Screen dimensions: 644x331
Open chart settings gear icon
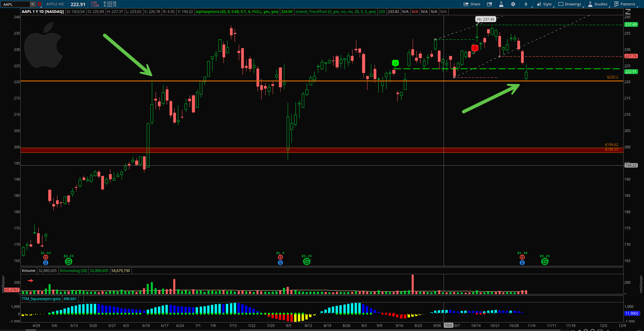click(513, 4)
